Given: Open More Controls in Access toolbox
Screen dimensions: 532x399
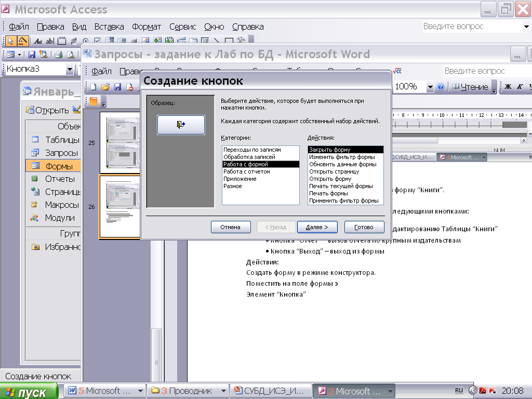Looking at the screenshot, I should pyautogui.click(x=241, y=41).
